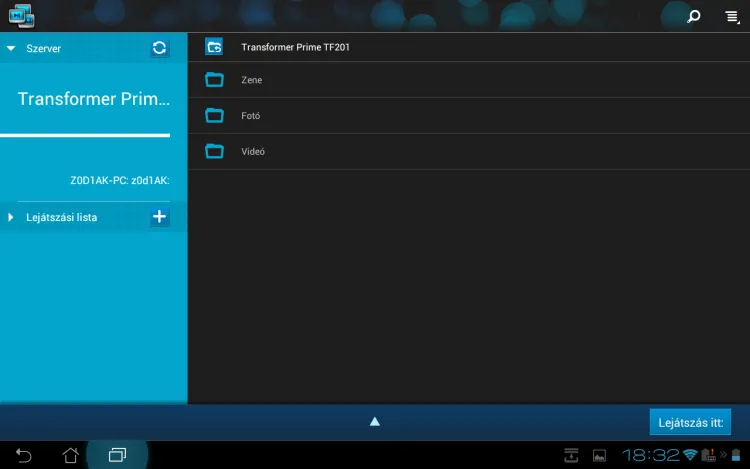Tap the screenshot notification icon
Image resolution: width=750 pixels, height=469 pixels.
[x=599, y=455]
